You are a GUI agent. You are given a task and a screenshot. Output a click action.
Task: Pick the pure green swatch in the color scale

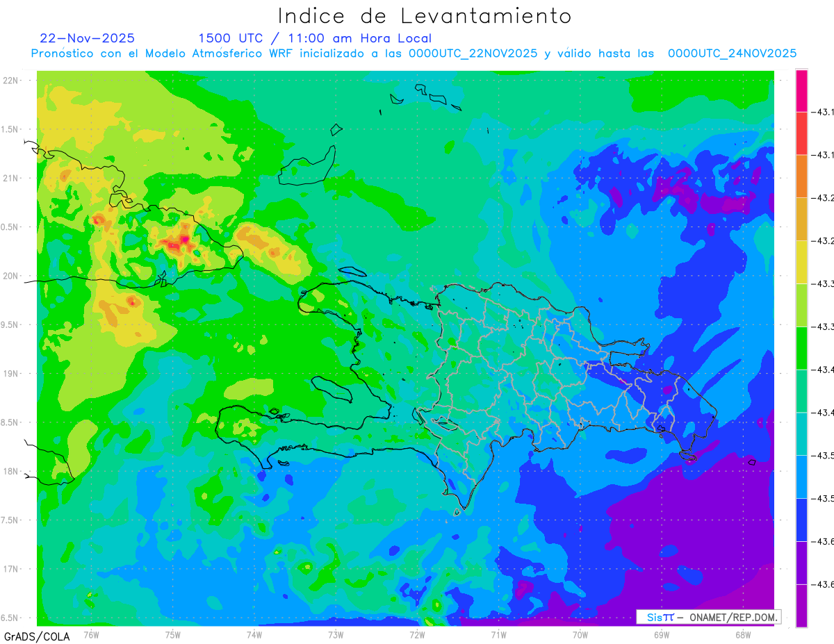[801, 347]
